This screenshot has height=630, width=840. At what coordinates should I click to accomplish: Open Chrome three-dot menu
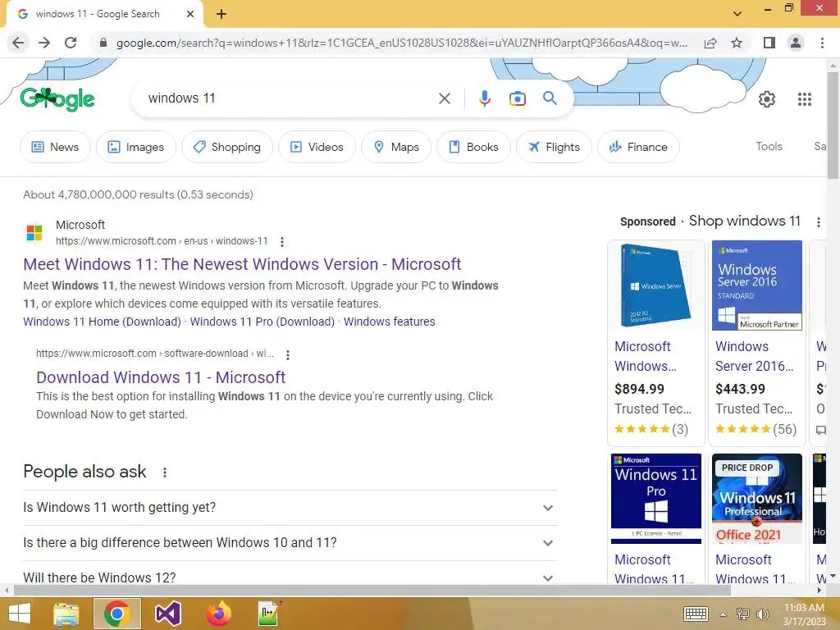822,43
